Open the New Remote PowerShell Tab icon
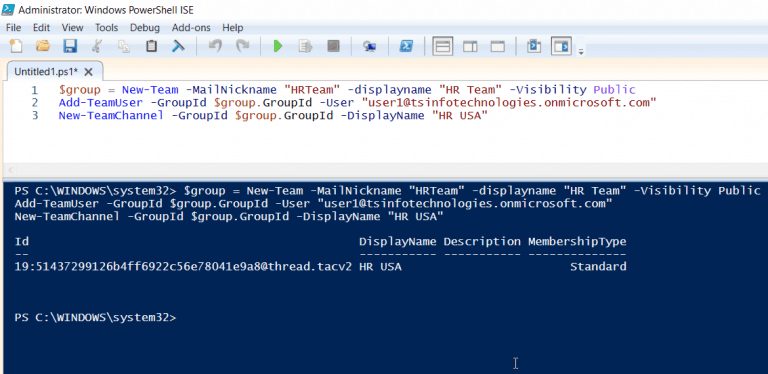This screenshot has height=374, width=768. pyautogui.click(x=369, y=47)
